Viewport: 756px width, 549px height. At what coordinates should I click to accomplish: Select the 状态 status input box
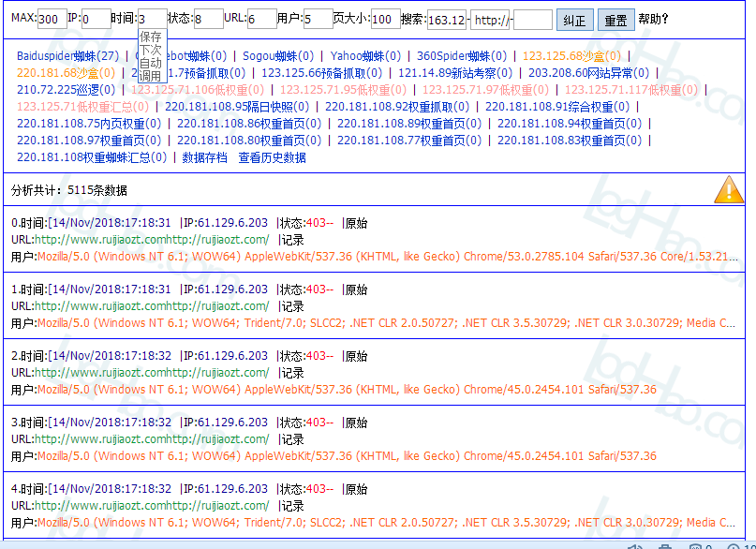(208, 19)
